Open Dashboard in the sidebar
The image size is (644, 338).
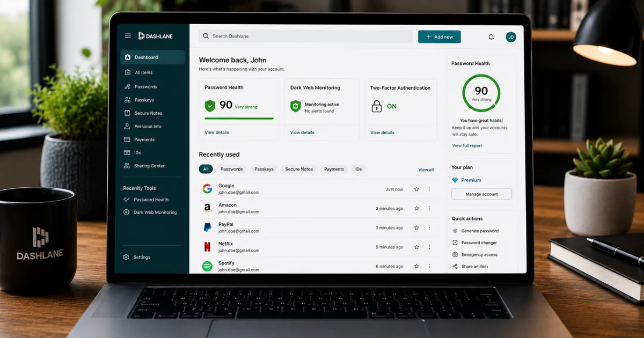point(153,57)
